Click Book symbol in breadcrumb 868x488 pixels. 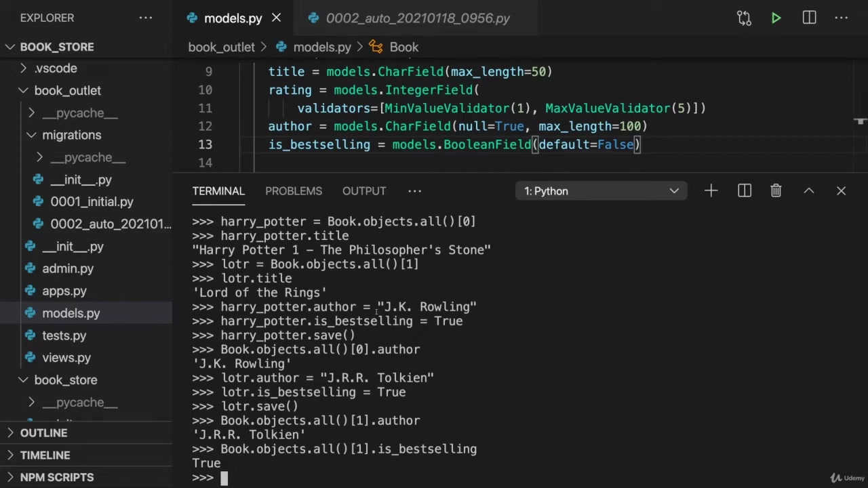[x=403, y=47]
